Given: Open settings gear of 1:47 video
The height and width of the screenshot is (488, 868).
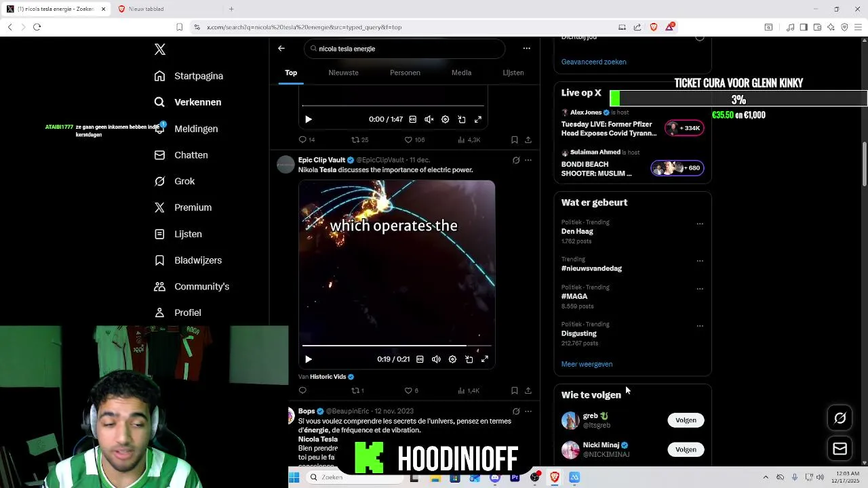Looking at the screenshot, I should [x=445, y=119].
